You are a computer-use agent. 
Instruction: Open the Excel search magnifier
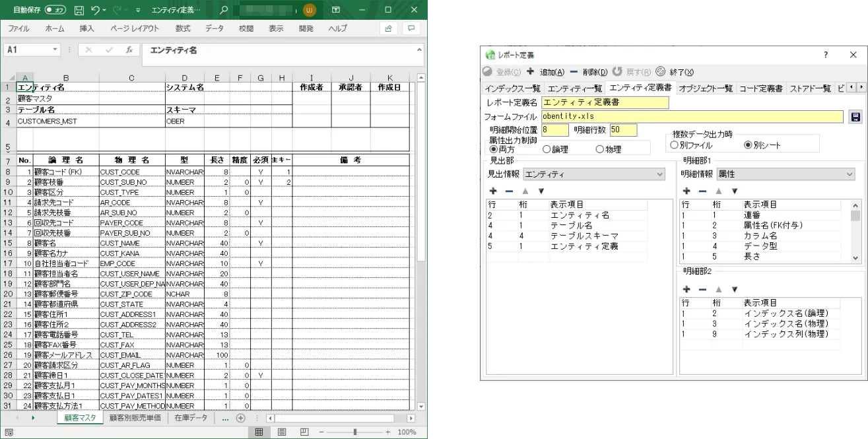pos(224,10)
